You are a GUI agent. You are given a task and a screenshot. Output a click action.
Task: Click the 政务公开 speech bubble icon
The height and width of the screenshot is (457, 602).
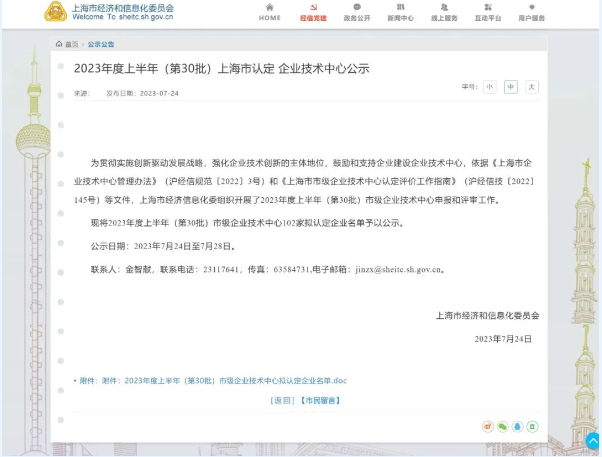[356, 7]
